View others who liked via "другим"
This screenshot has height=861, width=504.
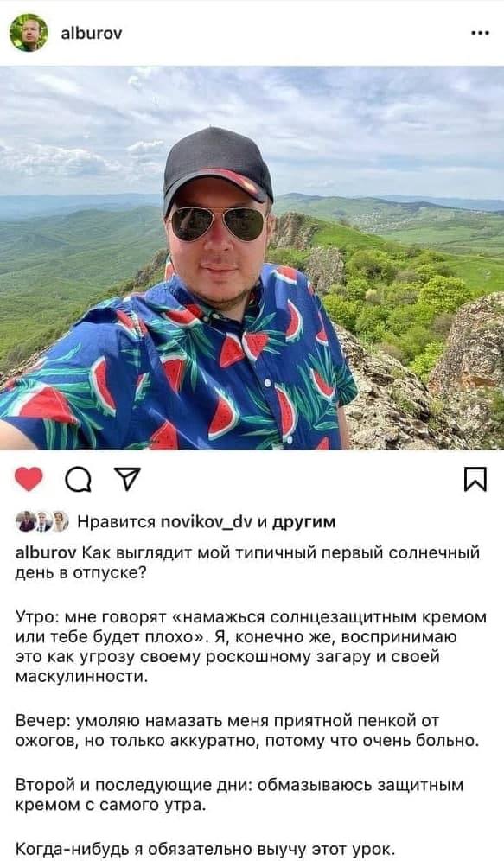[x=303, y=521]
